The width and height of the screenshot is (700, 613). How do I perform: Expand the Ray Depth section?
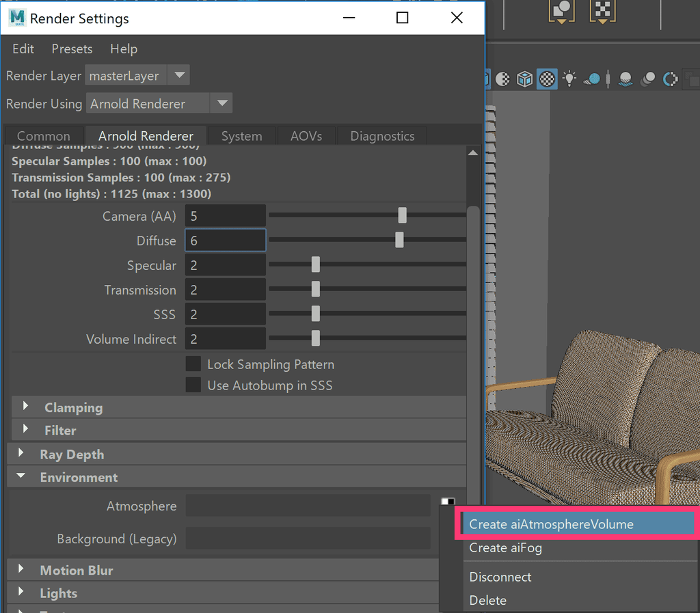(x=237, y=454)
